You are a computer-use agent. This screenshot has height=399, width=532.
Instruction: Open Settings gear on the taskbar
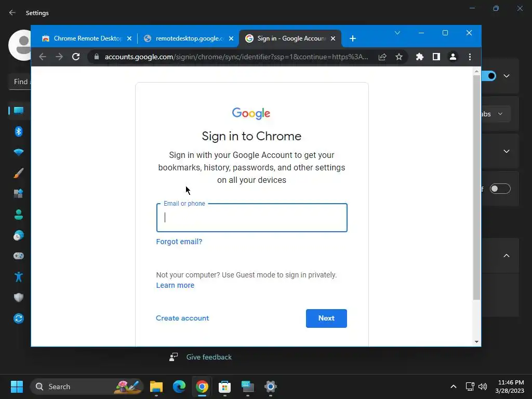pos(270,387)
